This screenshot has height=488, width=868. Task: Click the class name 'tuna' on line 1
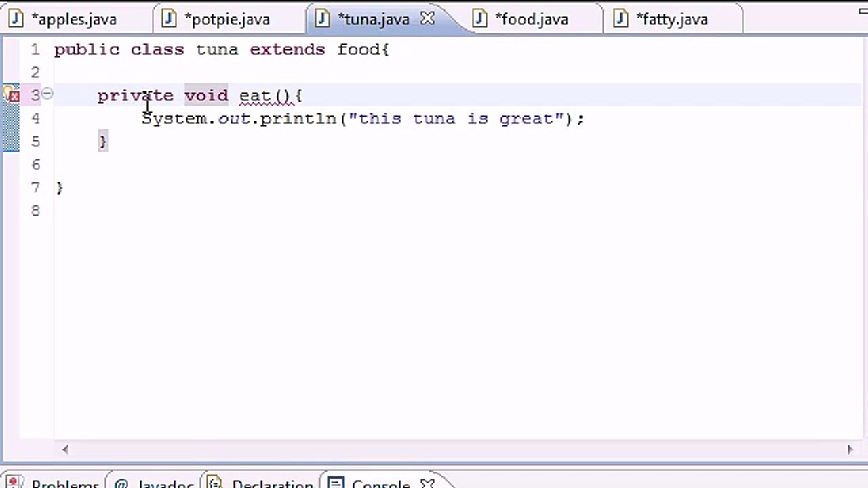217,49
